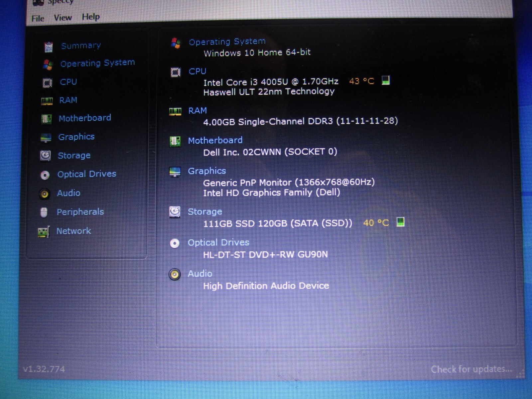The width and height of the screenshot is (532, 399).
Task: Click the v1.32.774 version label
Action: 44,369
